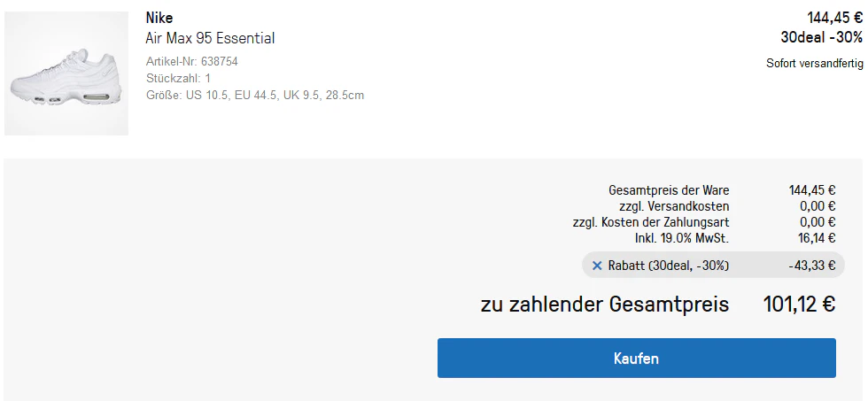Click the -43,33 € discount amount

812,266
